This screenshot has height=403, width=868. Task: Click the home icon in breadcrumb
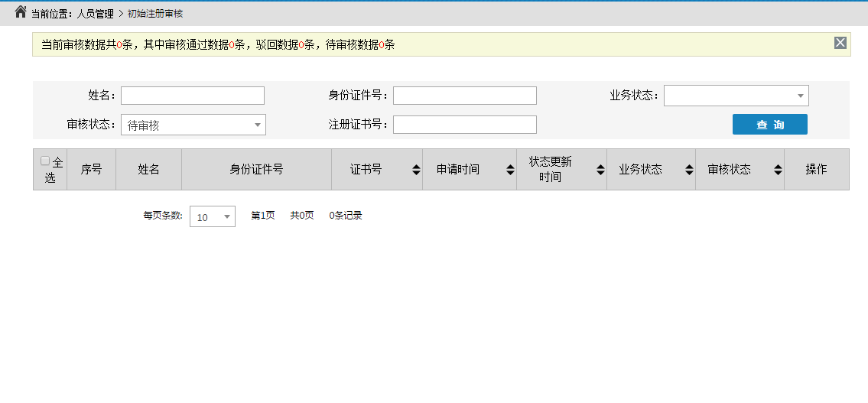pos(21,12)
